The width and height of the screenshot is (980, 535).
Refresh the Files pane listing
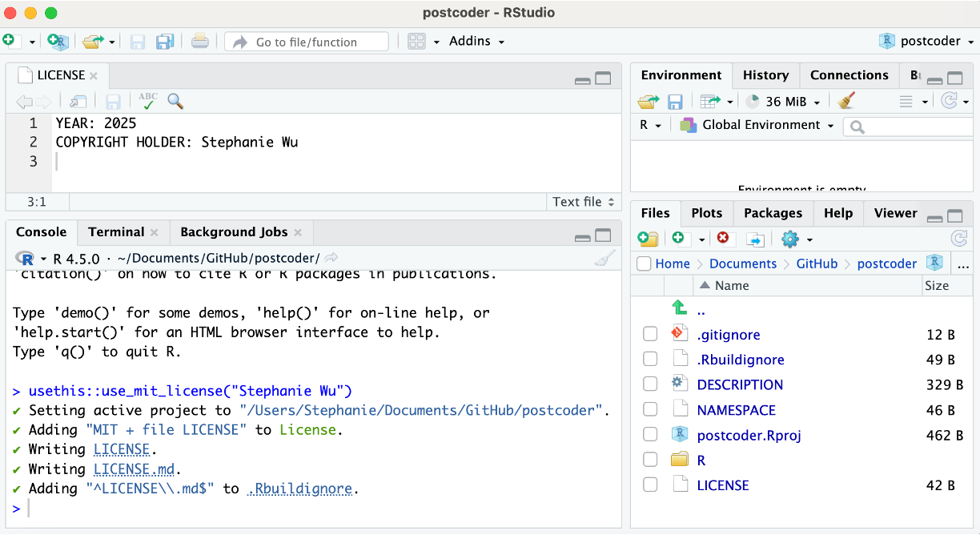958,239
